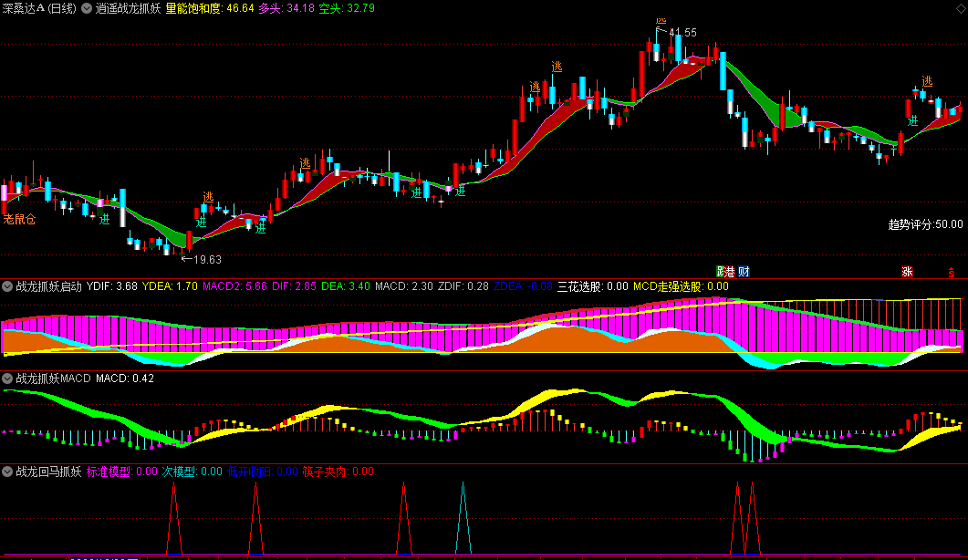
Task: Select the 战龙回马抓妖 indicator title
Action: pyautogui.click(x=48, y=472)
